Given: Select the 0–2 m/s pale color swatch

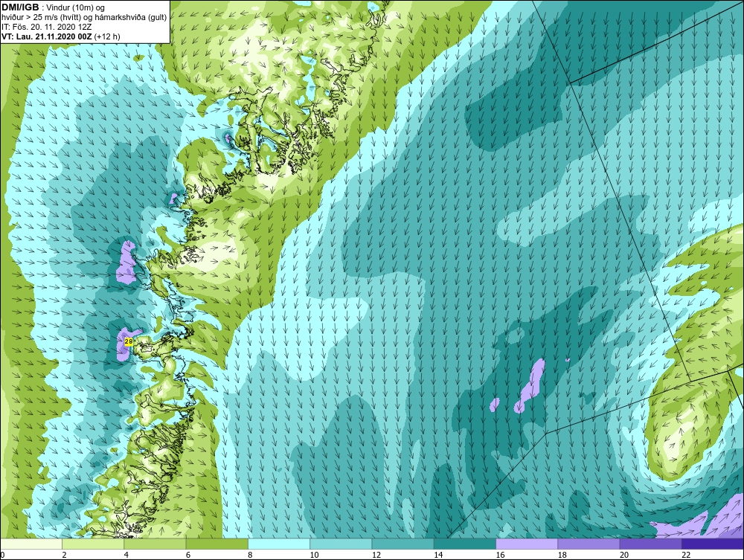Looking at the screenshot, I should [31, 544].
